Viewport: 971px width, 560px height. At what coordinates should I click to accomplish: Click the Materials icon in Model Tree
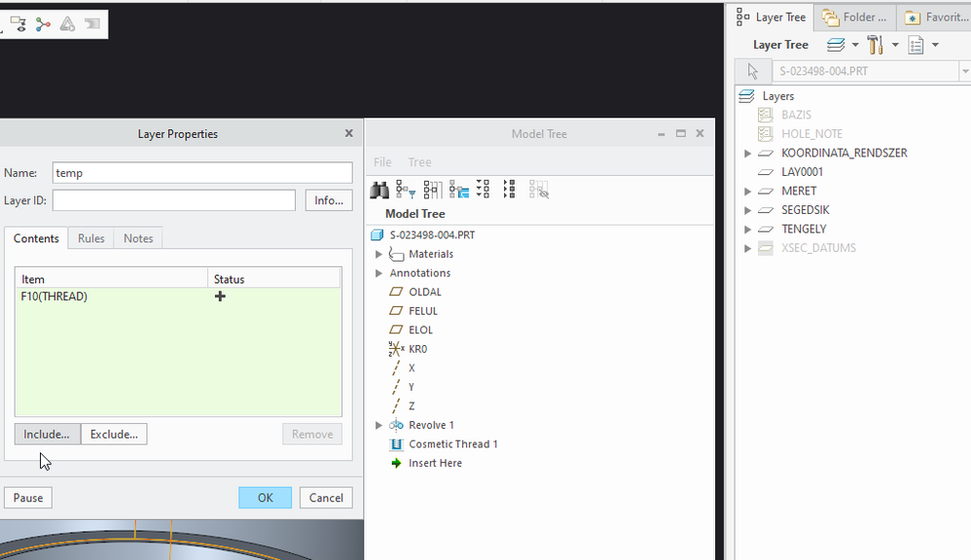(396, 254)
